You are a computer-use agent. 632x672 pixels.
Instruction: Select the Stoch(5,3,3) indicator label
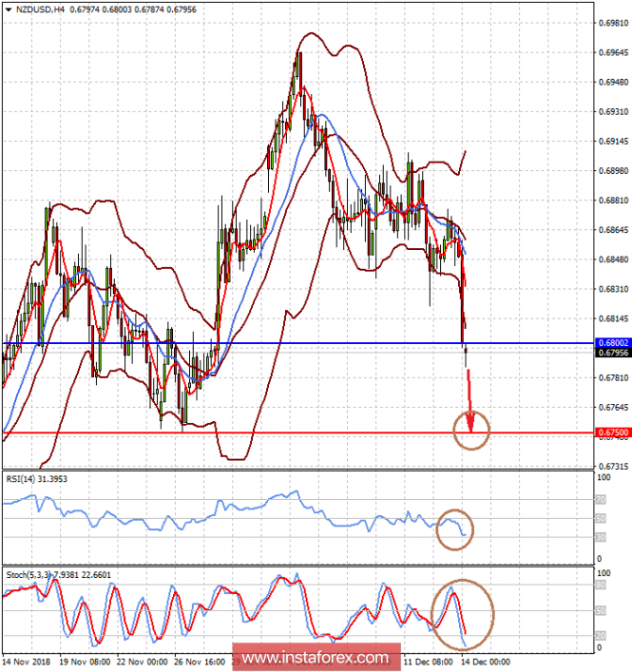[59, 575]
